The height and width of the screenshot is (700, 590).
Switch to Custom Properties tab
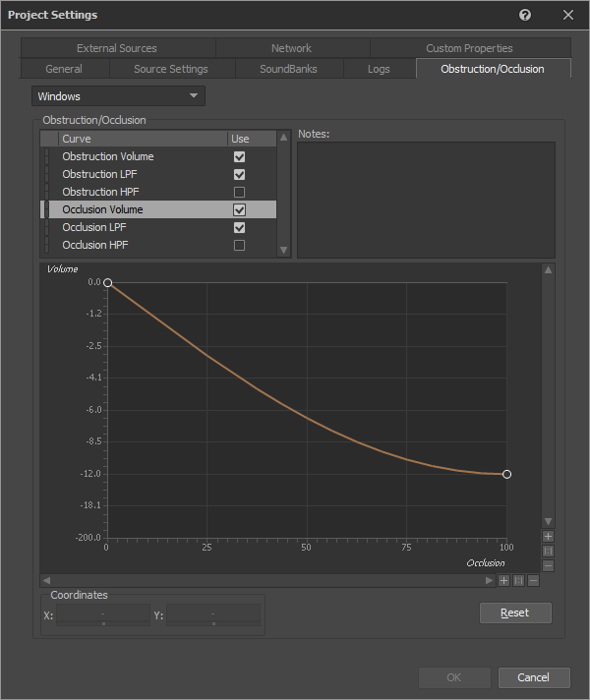470,48
